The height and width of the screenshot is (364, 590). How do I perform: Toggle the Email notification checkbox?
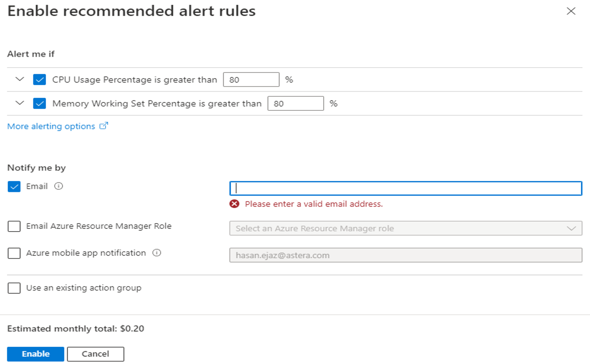point(14,187)
